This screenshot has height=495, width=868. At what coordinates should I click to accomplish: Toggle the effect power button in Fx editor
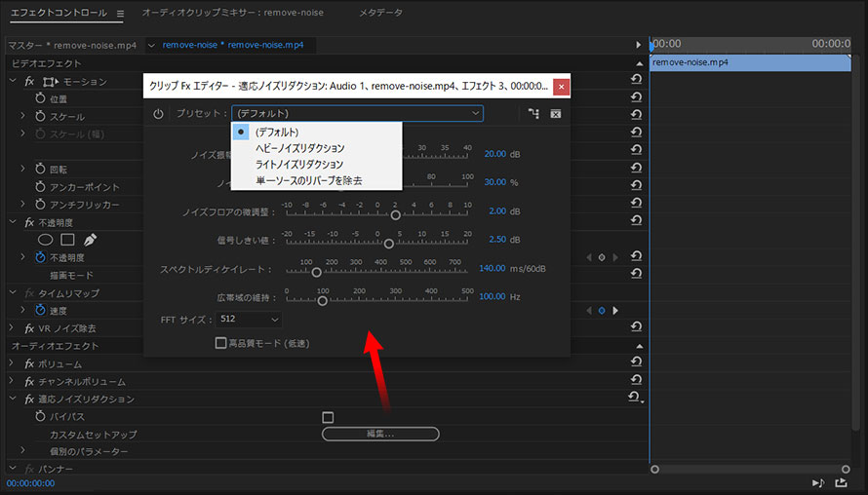[159, 114]
